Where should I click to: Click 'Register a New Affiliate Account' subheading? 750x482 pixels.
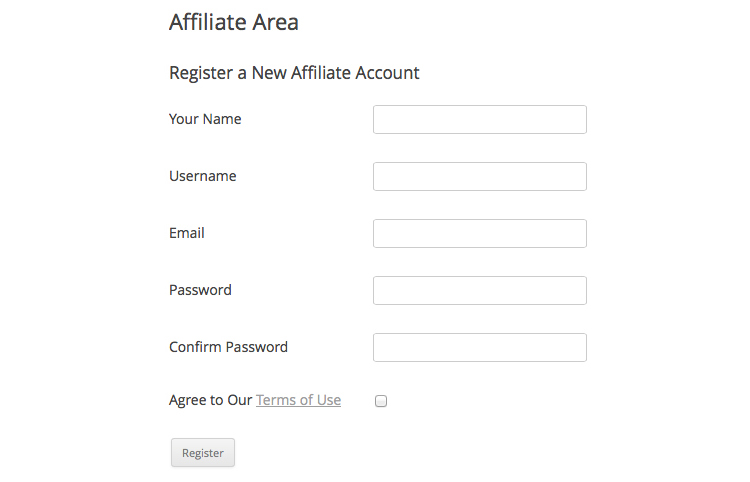tap(294, 73)
